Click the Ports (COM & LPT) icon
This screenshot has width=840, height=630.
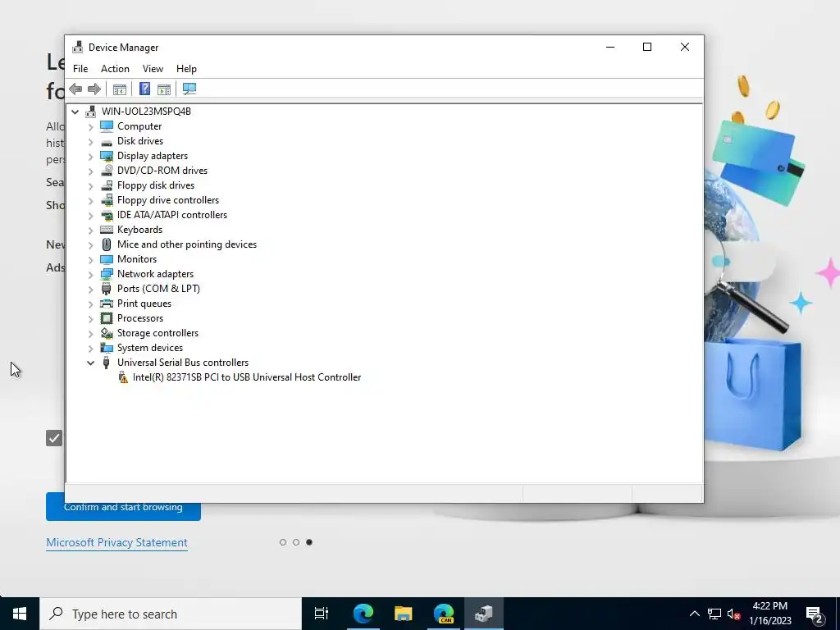click(x=107, y=289)
